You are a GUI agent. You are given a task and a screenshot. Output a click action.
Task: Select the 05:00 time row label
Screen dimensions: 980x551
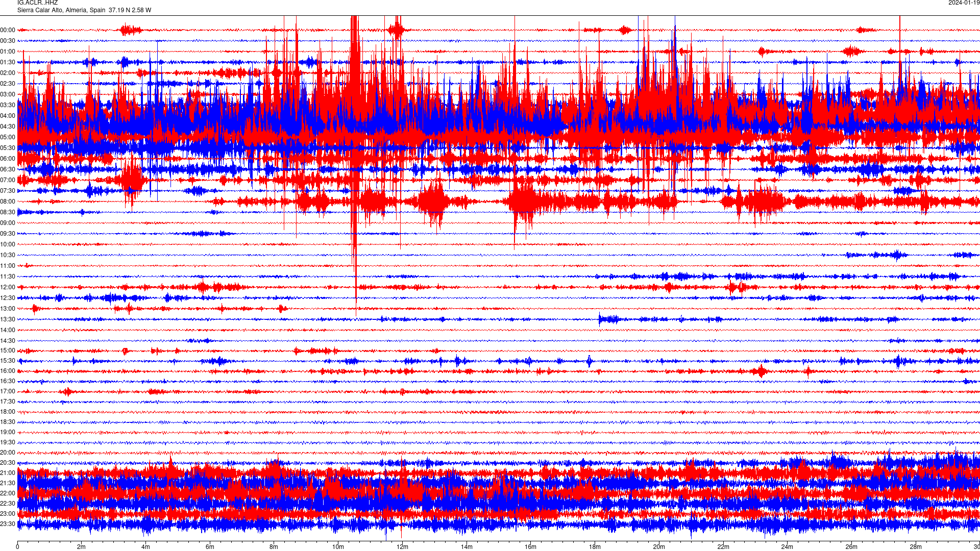(8, 137)
